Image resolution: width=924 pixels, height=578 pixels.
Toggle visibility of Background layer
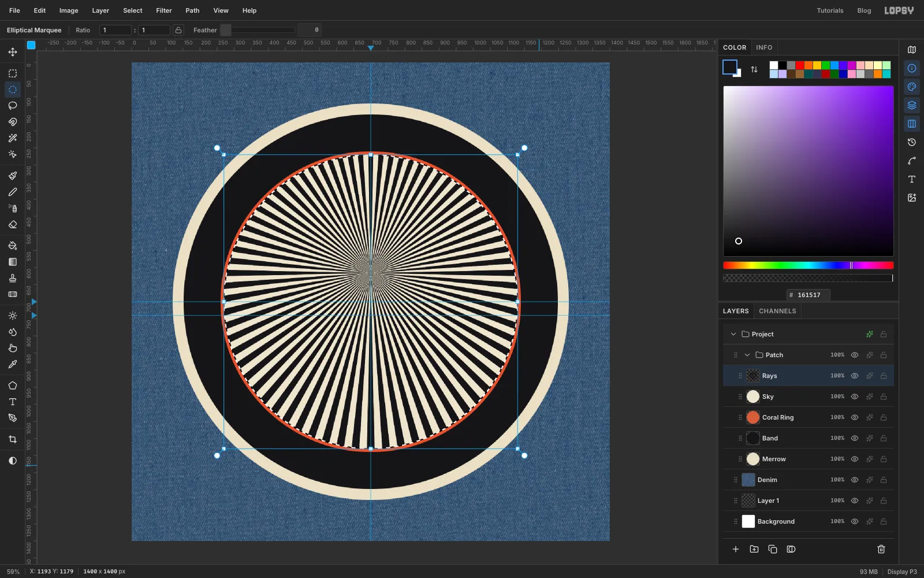855,521
